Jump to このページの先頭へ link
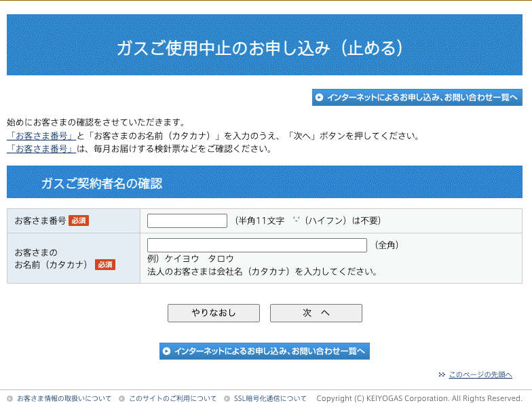The image size is (532, 420). 480,375
